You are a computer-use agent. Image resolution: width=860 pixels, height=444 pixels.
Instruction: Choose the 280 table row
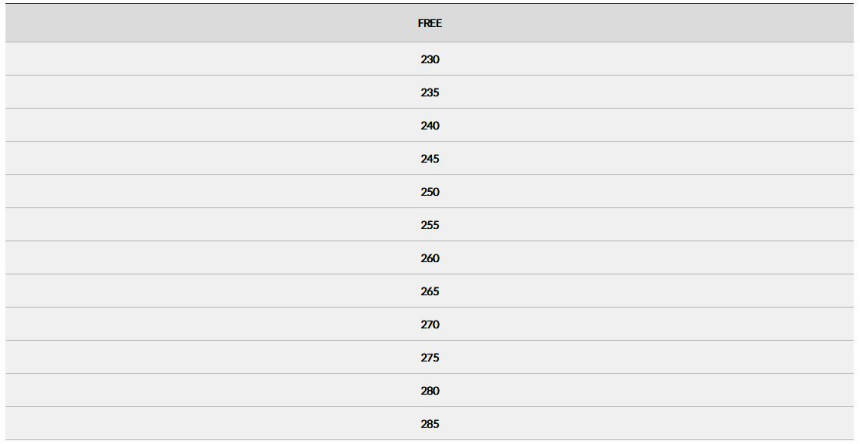[429, 390]
